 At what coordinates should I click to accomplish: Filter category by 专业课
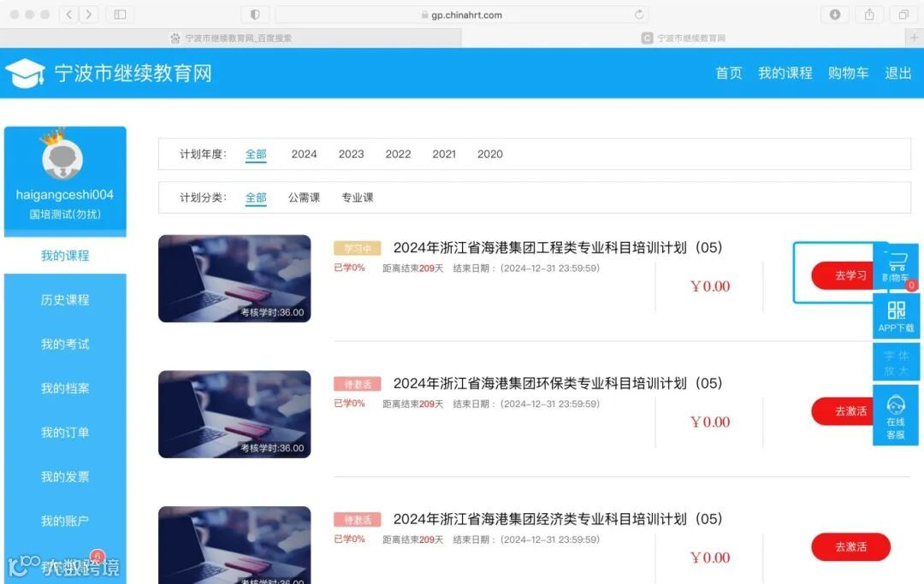pyautogui.click(x=357, y=198)
